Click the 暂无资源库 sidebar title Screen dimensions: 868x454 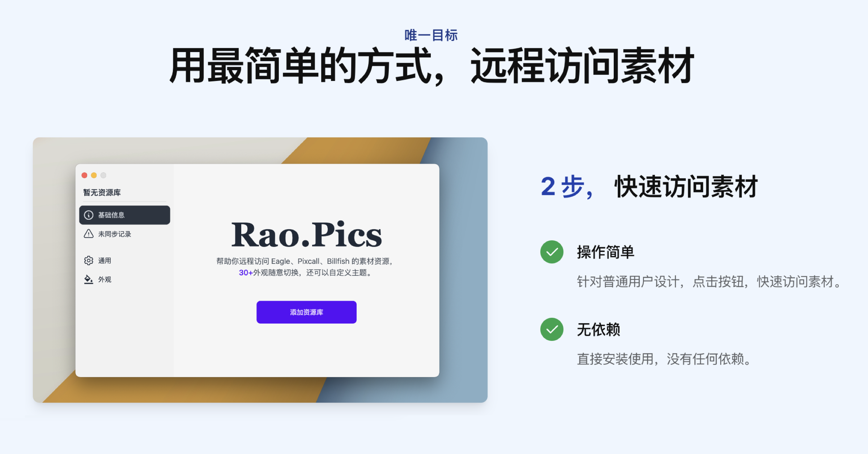(102, 192)
